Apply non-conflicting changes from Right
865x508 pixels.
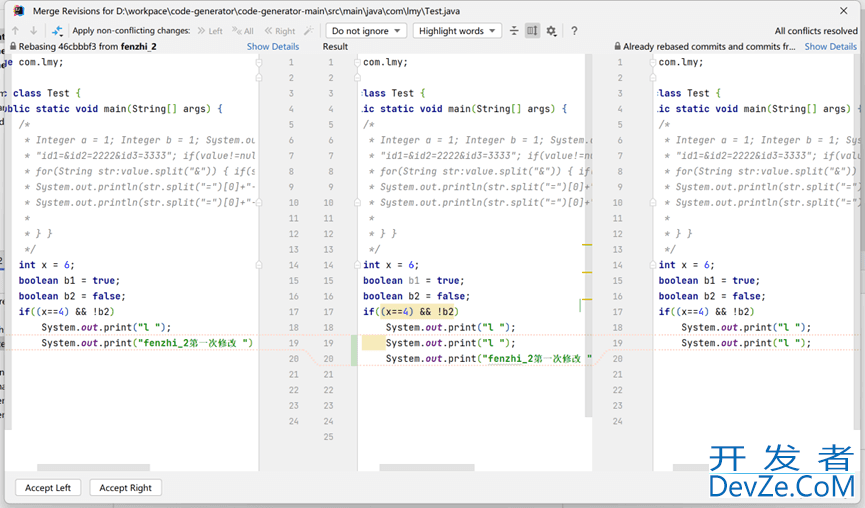point(280,31)
